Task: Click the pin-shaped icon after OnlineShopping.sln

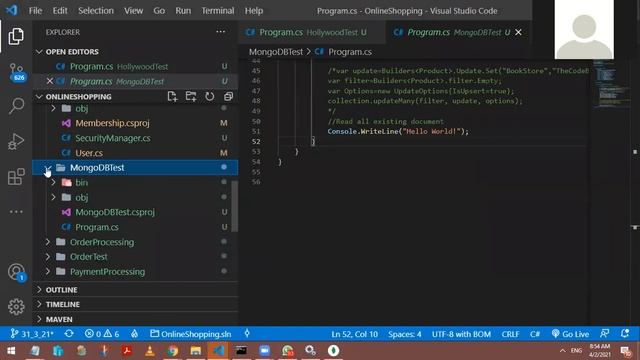Action: coord(247,333)
